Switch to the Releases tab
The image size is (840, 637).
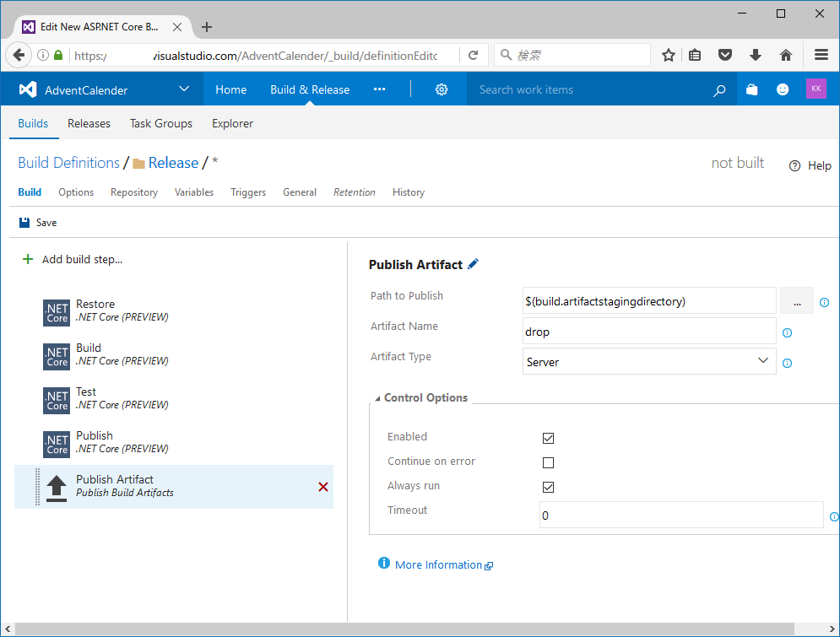coord(89,124)
